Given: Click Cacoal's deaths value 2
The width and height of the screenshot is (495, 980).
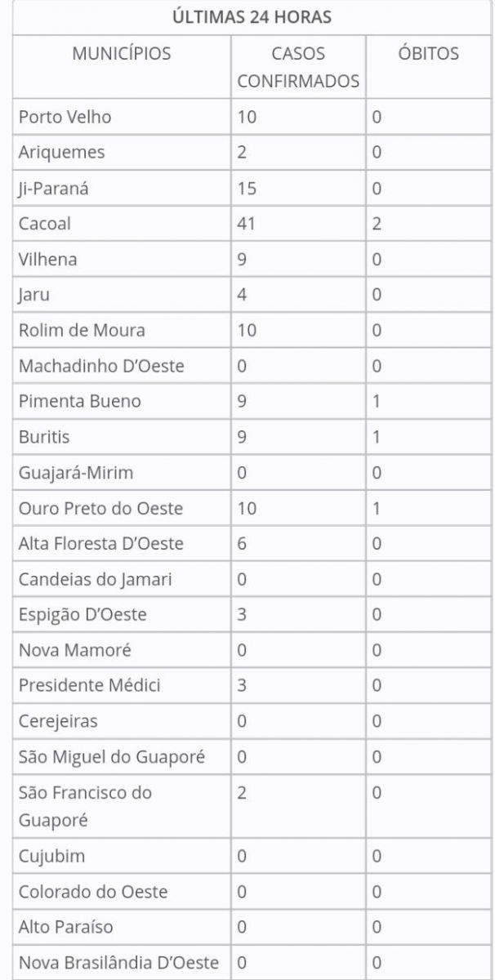Looking at the screenshot, I should (377, 224).
